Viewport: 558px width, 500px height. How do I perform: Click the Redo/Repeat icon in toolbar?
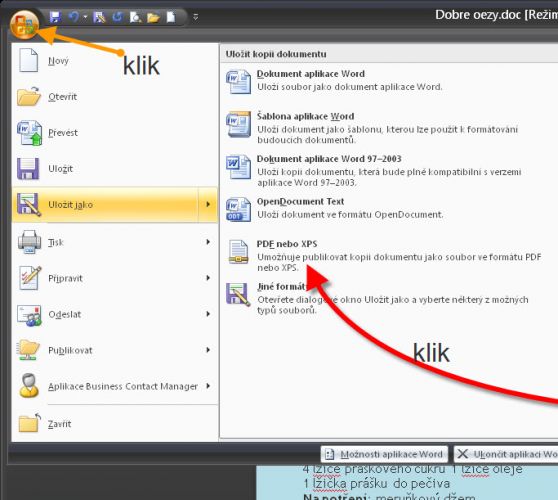point(117,17)
